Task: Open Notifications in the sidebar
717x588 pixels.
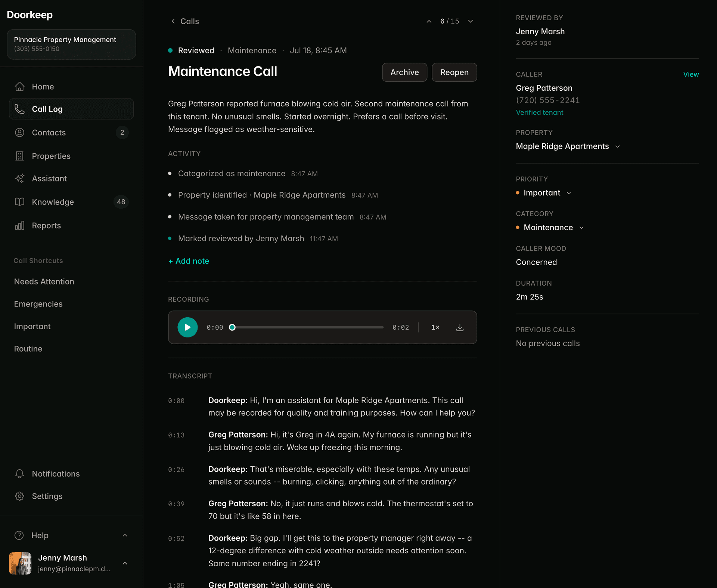Action: click(x=71, y=474)
